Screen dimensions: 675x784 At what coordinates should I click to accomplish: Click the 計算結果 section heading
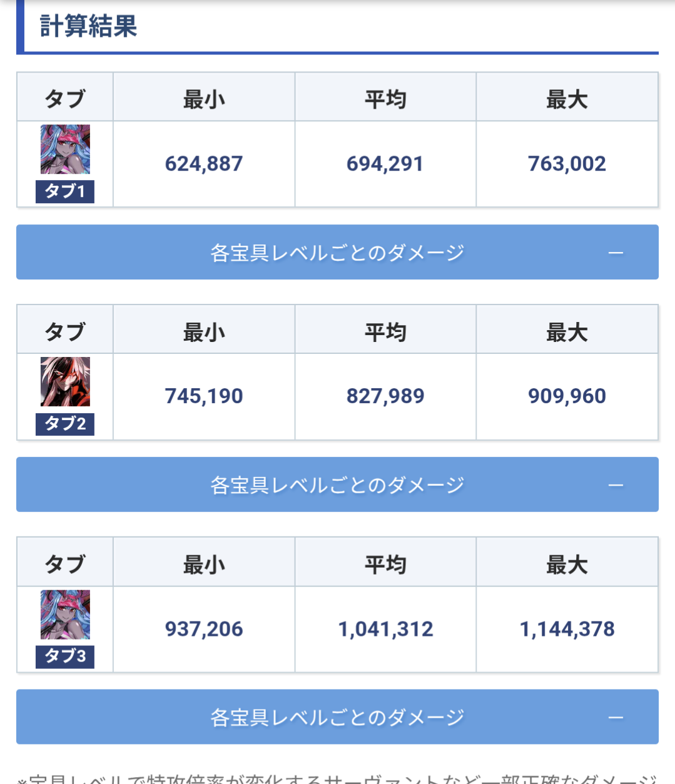[88, 26]
